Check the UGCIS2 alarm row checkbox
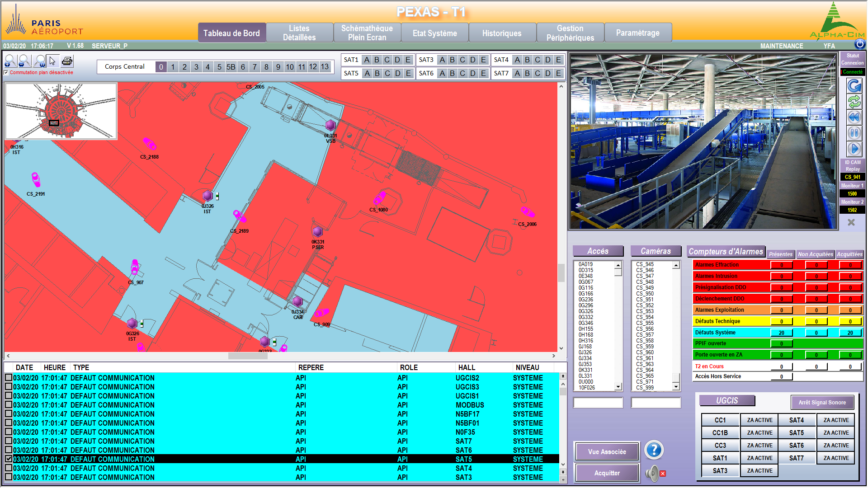This screenshot has height=488, width=868. click(9, 377)
